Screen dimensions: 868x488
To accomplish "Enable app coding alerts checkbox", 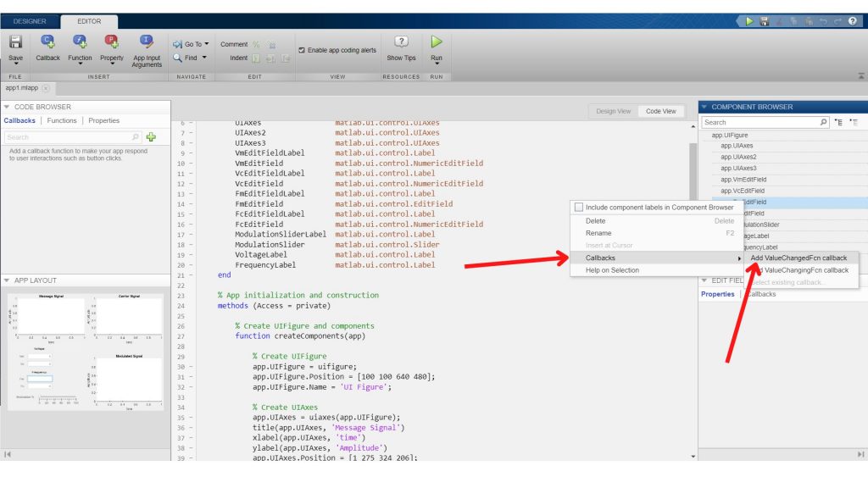I will [301, 49].
